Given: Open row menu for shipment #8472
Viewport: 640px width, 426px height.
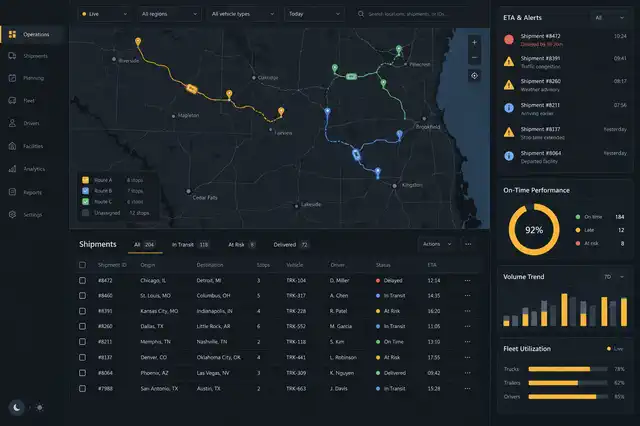Looking at the screenshot, I should coord(467,281).
